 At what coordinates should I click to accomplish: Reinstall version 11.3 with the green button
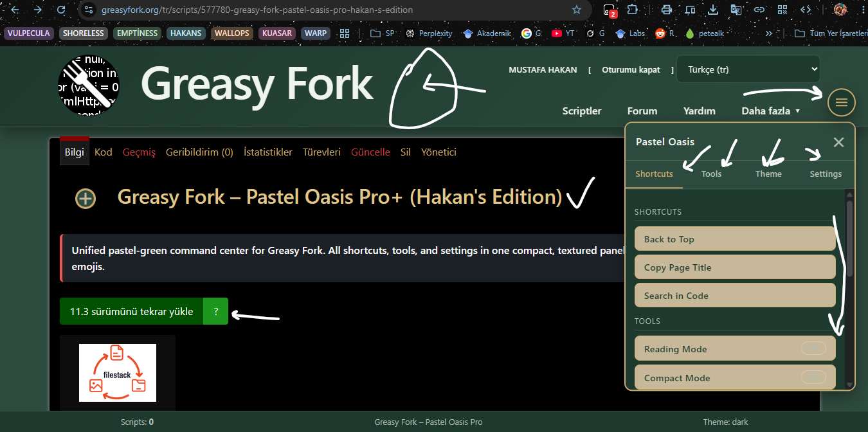[x=131, y=311]
